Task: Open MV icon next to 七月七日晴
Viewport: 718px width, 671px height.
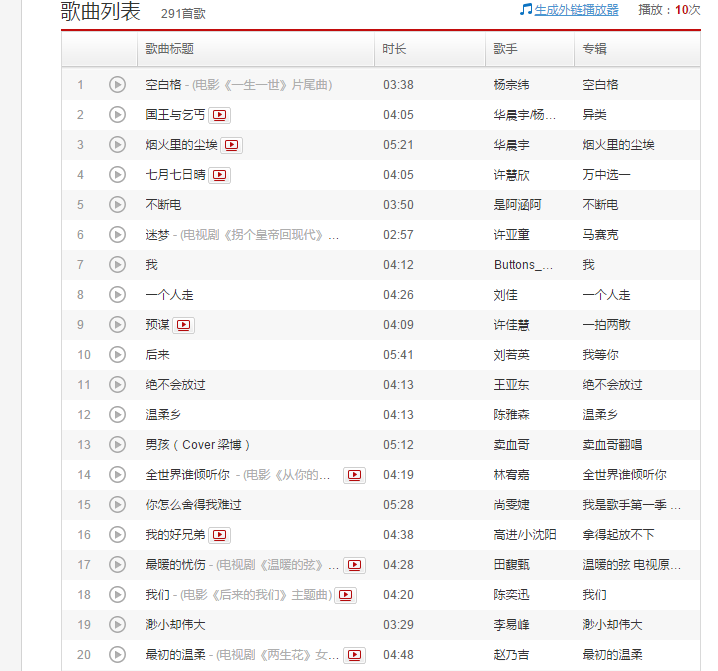Action: coord(219,175)
